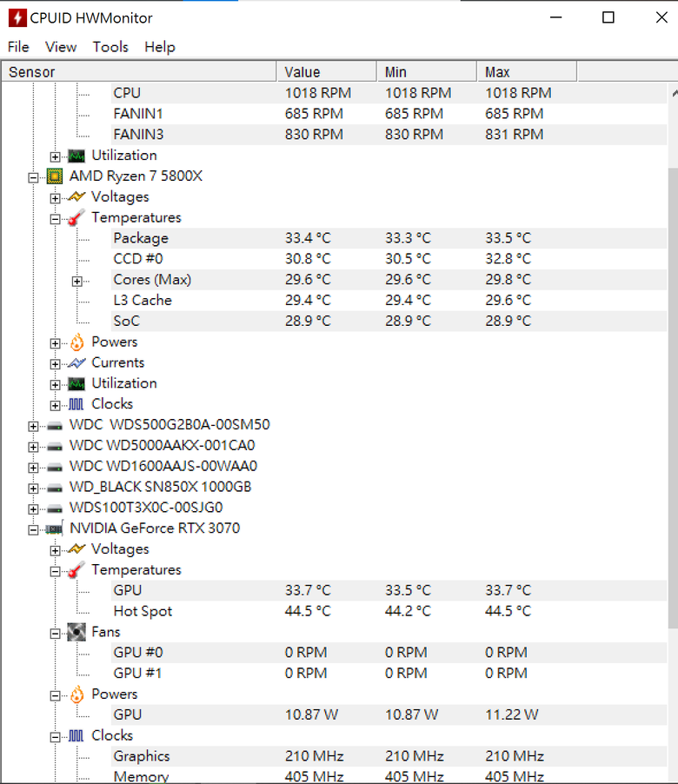
Task: Click the thermometer icon beside CPU Temperatures
Action: coord(76,217)
